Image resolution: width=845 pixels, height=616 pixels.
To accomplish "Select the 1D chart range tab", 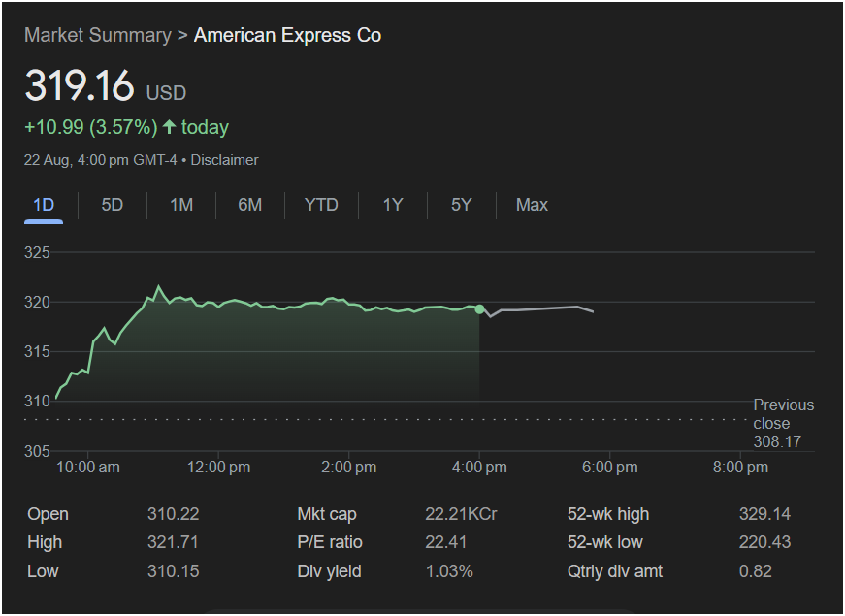I will point(44,205).
